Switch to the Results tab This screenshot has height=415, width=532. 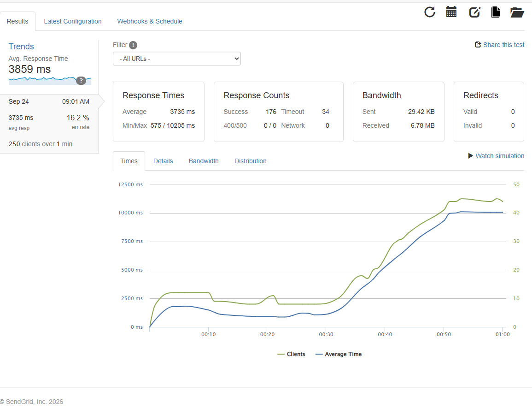coord(18,21)
